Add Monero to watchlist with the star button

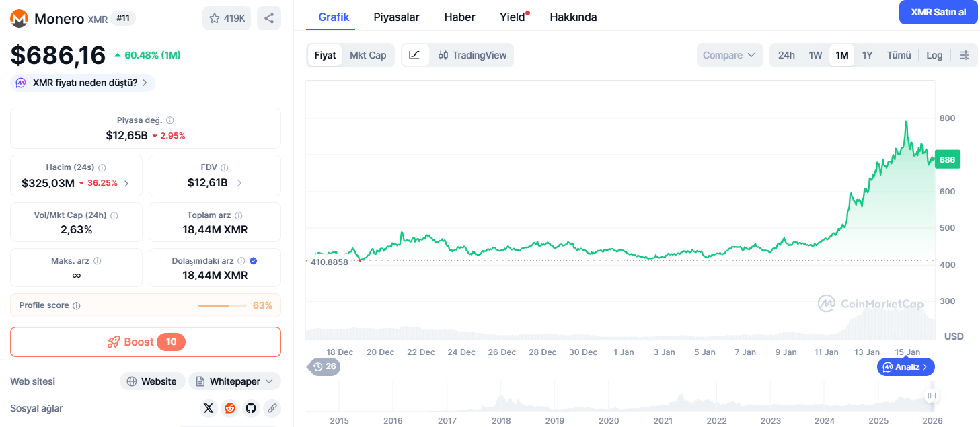coord(227,18)
